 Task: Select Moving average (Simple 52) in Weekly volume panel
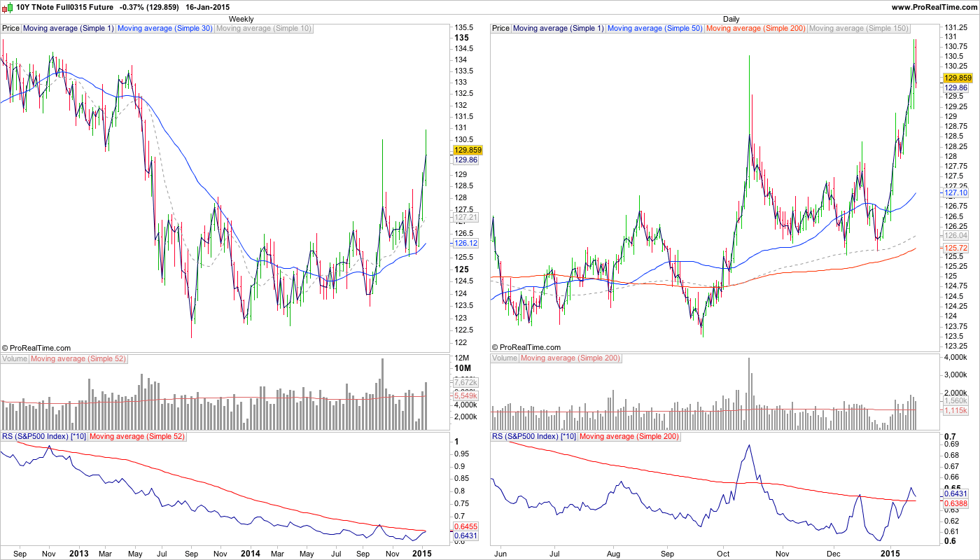[78, 358]
